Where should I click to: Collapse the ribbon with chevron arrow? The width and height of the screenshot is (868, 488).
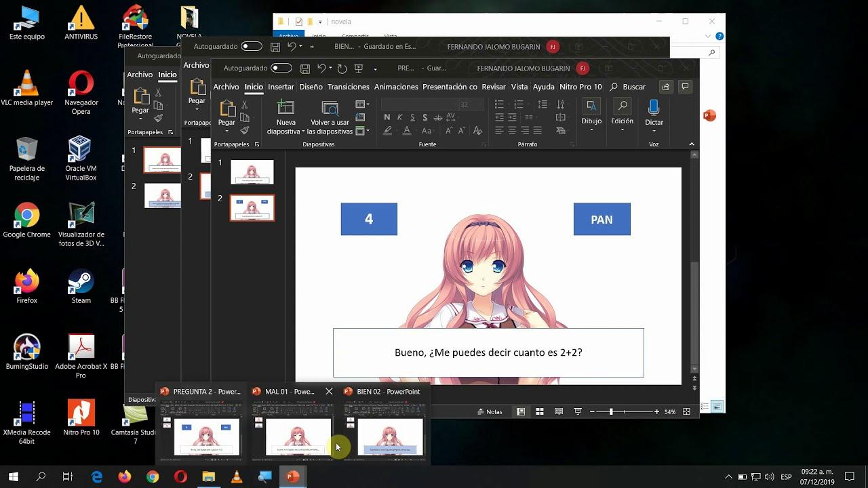692,144
